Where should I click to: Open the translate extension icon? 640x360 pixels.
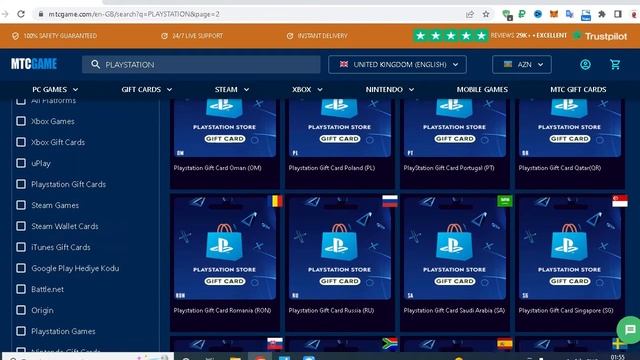click(569, 14)
